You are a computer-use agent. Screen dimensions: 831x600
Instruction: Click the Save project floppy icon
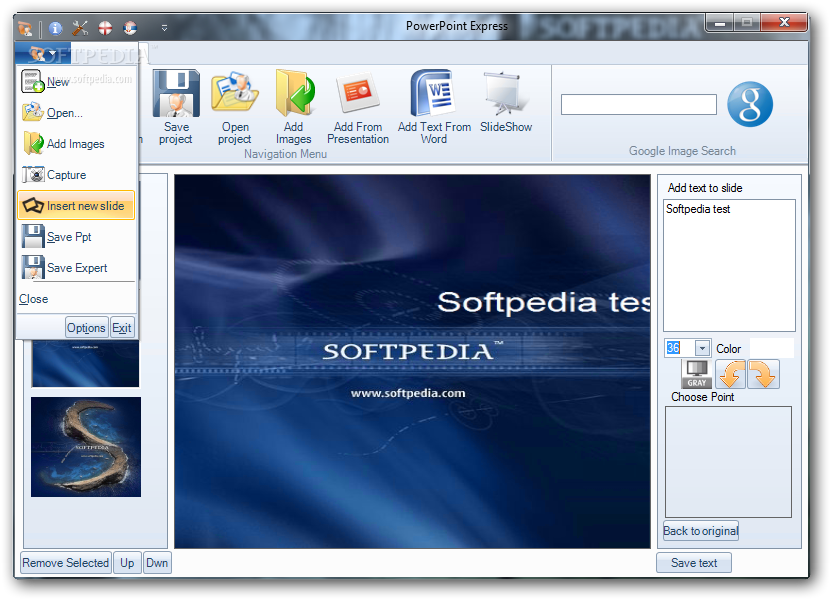click(176, 93)
